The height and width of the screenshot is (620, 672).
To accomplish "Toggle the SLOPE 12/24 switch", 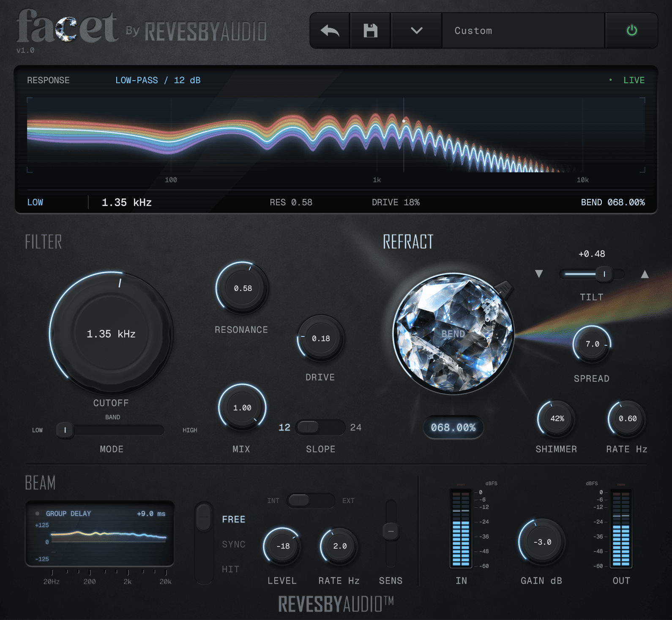I will pyautogui.click(x=320, y=427).
